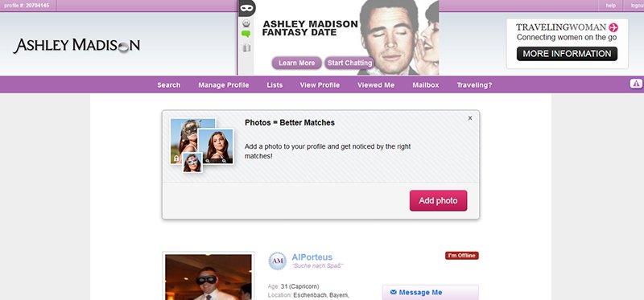Click the "Suche nach Spaß" tagline

coord(317,266)
